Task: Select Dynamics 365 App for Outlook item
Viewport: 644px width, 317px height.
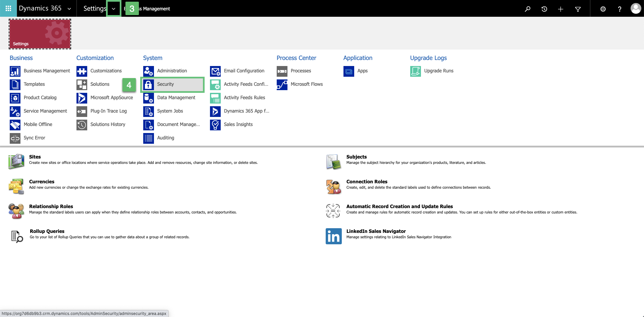Action: coord(247,111)
